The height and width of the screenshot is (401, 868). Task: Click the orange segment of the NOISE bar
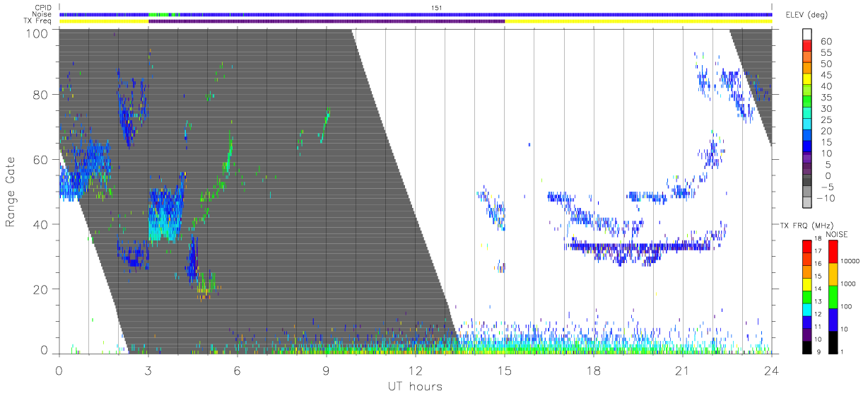coord(833,273)
